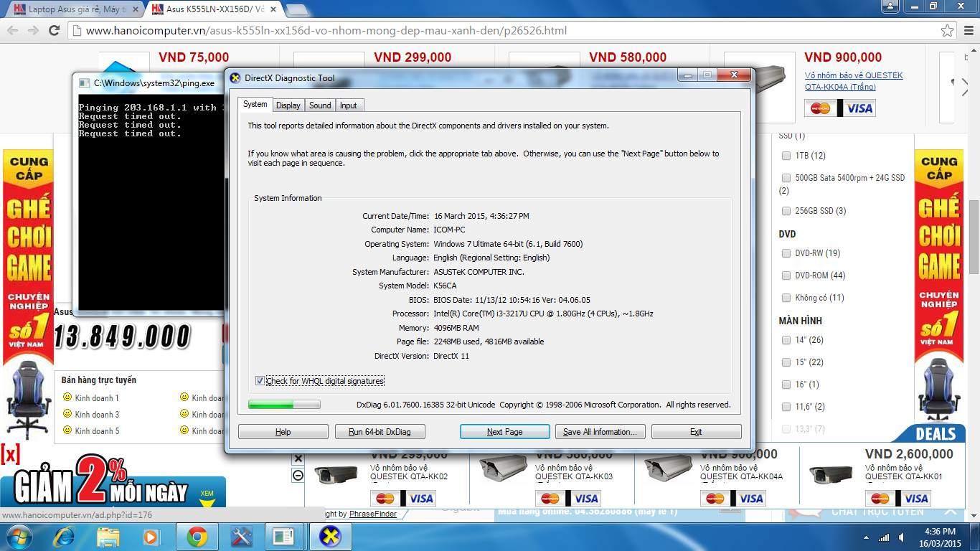
Task: Open the Display tab in DxDiag
Action: click(288, 105)
